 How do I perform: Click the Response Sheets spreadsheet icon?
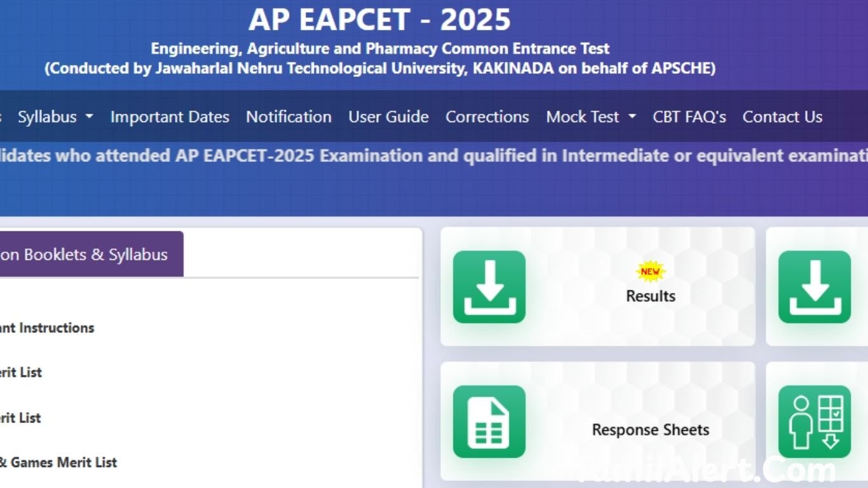coord(489,421)
